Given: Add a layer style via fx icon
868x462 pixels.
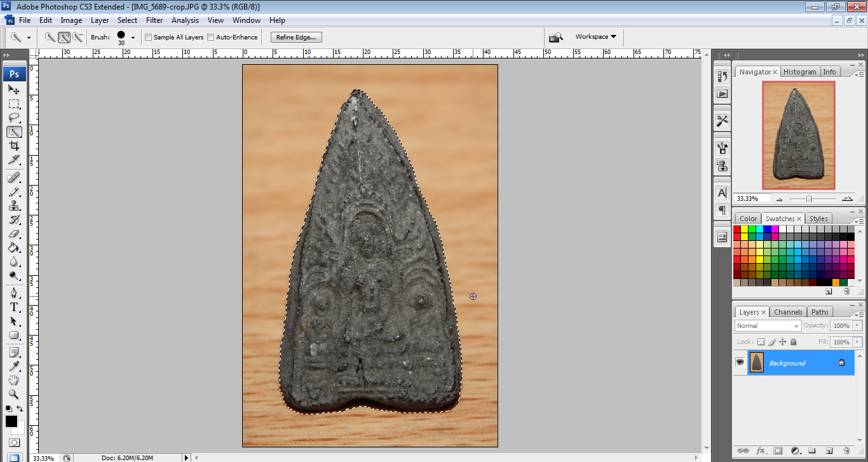Looking at the screenshot, I should tap(760, 451).
